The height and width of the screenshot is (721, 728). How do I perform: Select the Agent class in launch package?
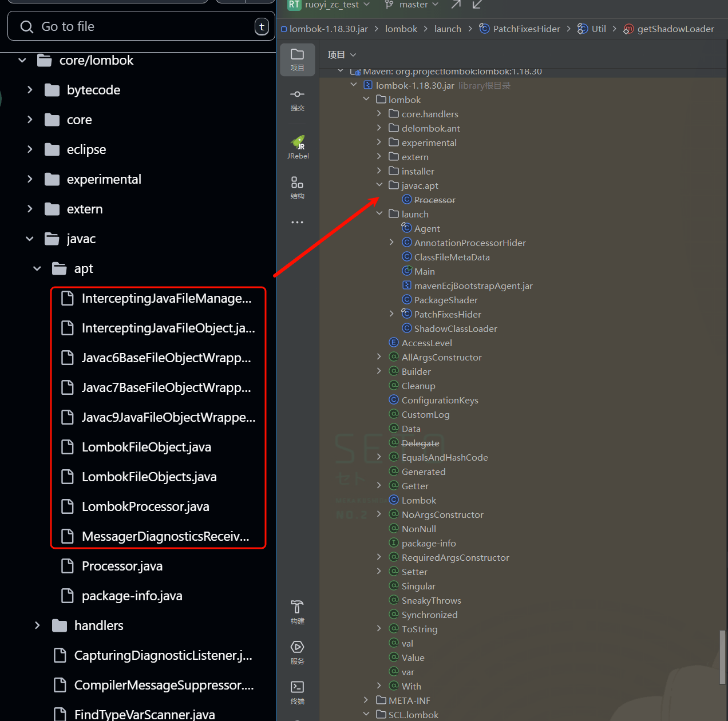point(427,228)
